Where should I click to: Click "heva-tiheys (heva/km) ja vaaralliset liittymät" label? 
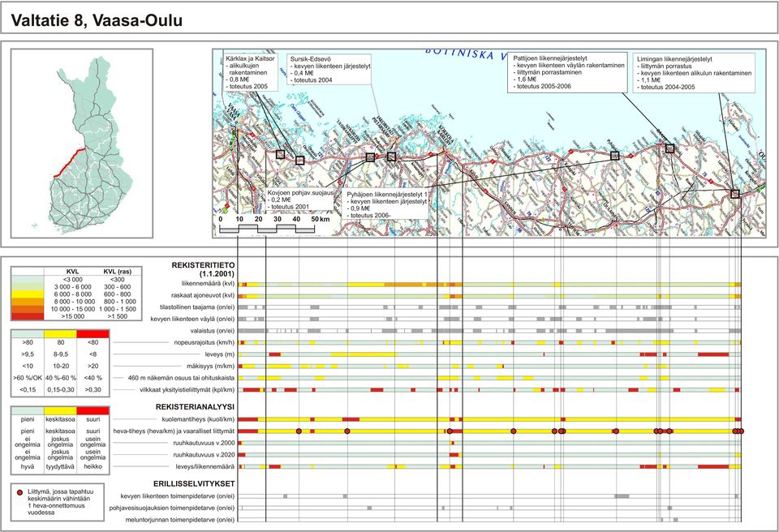(174, 431)
